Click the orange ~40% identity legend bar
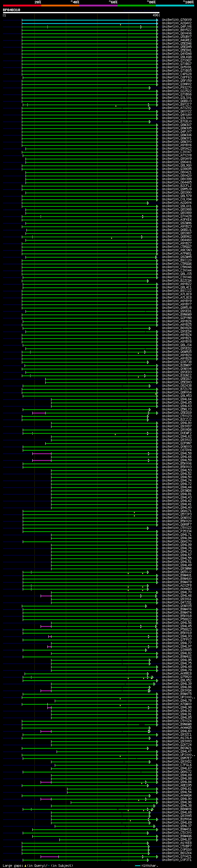This screenshot has width=197, height=868. (x=60, y=6)
